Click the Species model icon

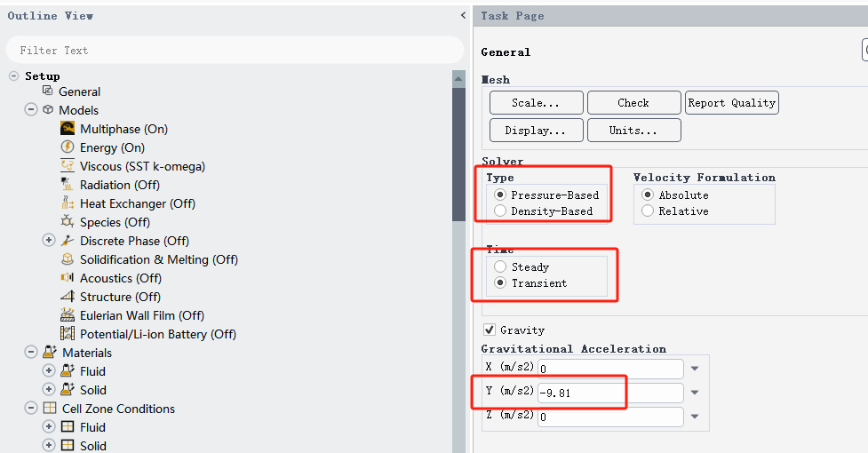coord(67,222)
